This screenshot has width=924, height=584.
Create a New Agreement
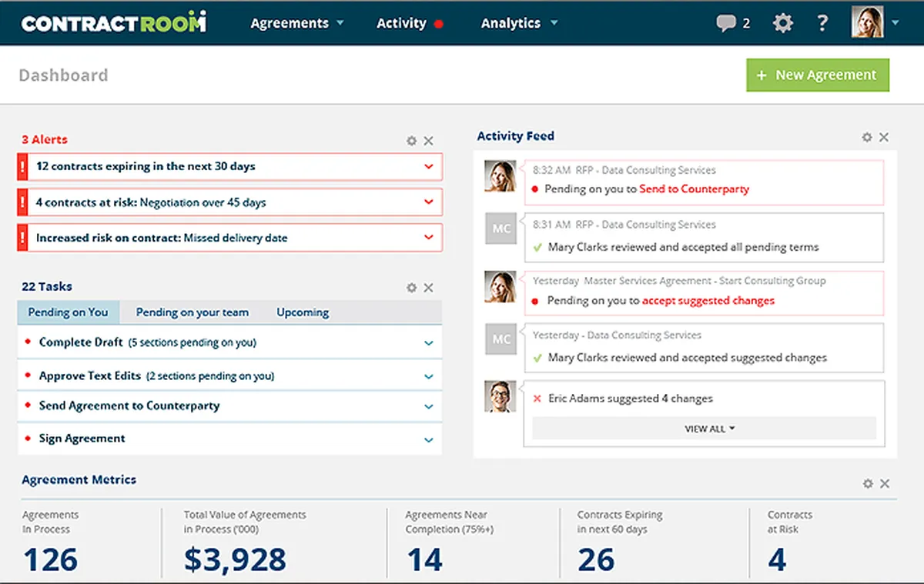coord(818,75)
